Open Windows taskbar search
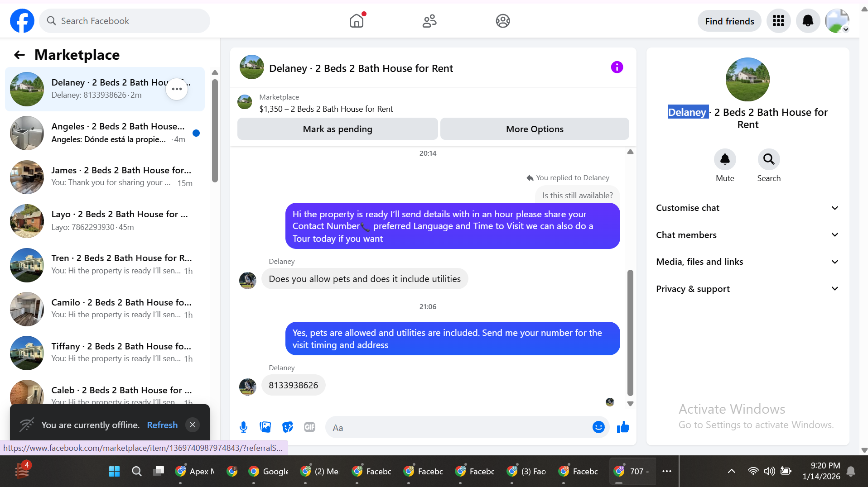868x487 pixels. pos(136,471)
